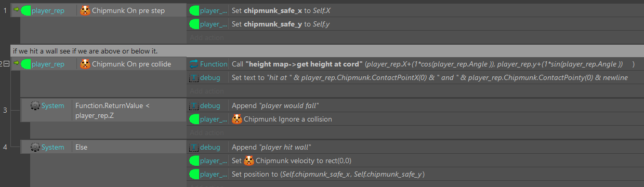The width and height of the screenshot is (644, 187).
Task: Click debug icon in 'player hit wall' action
Action: [x=194, y=147]
